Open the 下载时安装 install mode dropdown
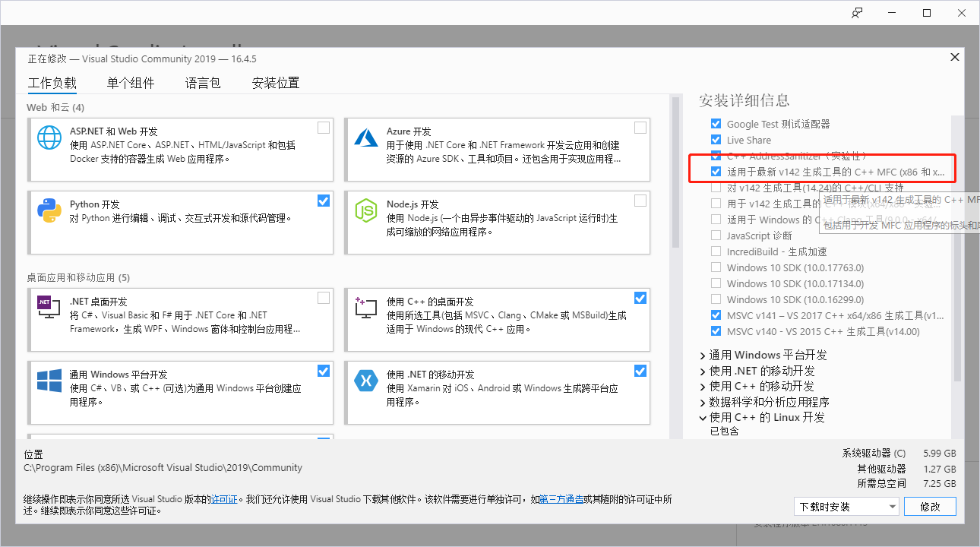 tap(847, 506)
